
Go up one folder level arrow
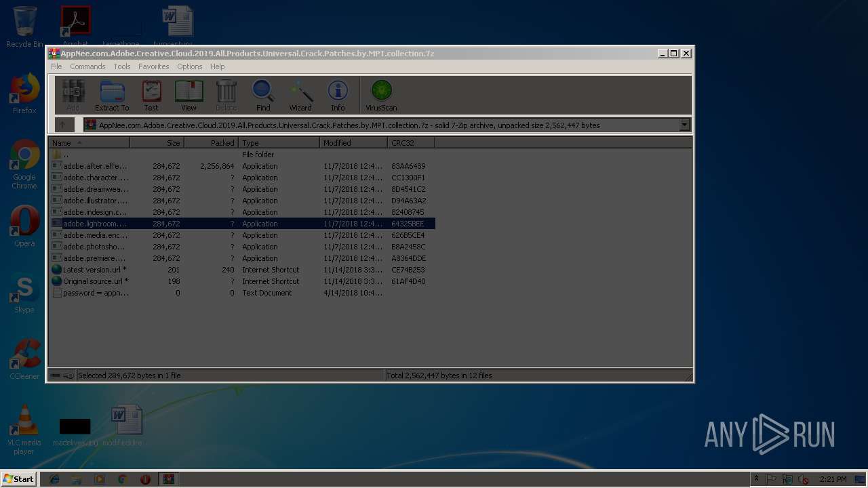(x=64, y=125)
